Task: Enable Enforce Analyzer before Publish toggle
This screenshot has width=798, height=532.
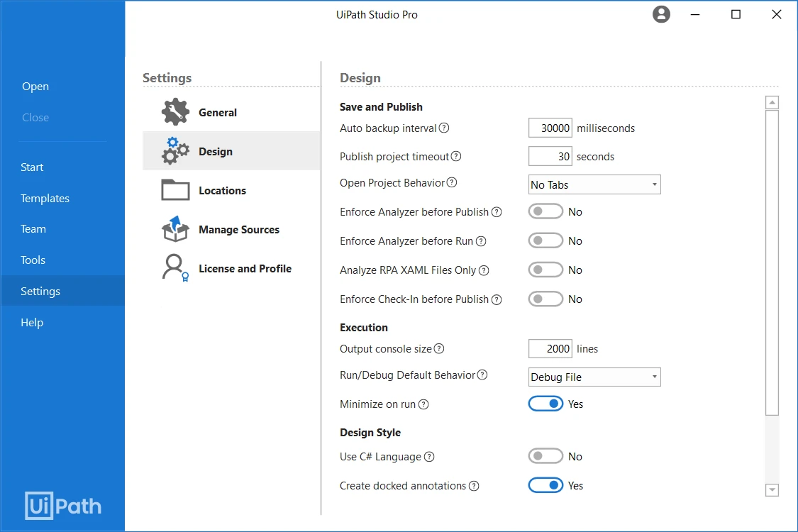Action: 545,211
